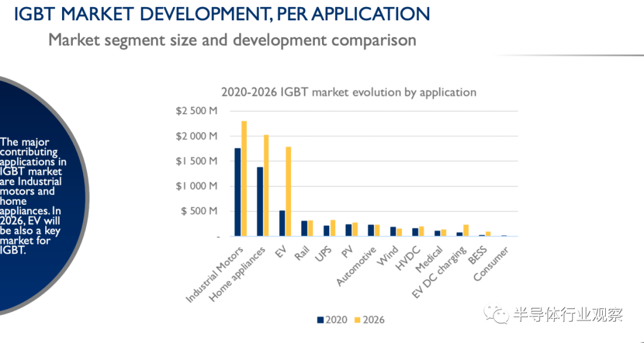This screenshot has height=343, width=644.
Task: Click the "Home appliances" category label
Action: pos(237,275)
